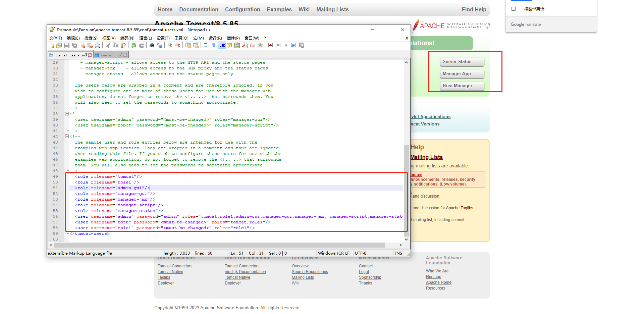This screenshot has height=314, width=644.
Task: Open the 搜索(S) menu
Action: point(91,38)
